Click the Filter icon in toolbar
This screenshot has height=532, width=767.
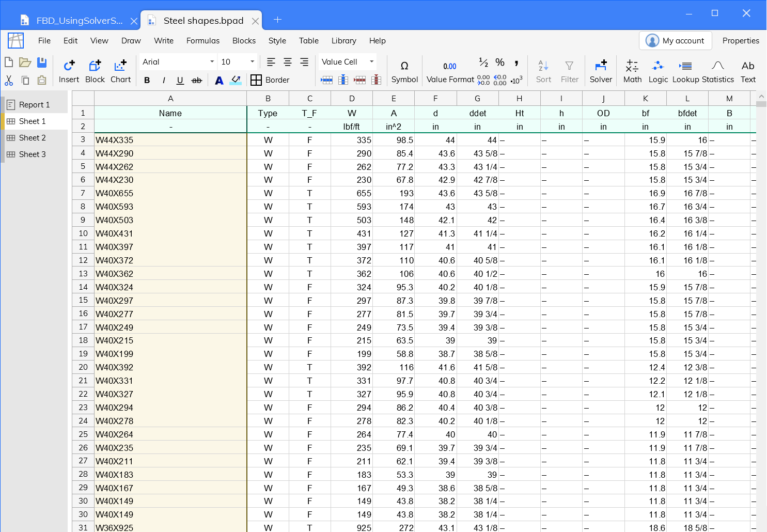tap(569, 71)
